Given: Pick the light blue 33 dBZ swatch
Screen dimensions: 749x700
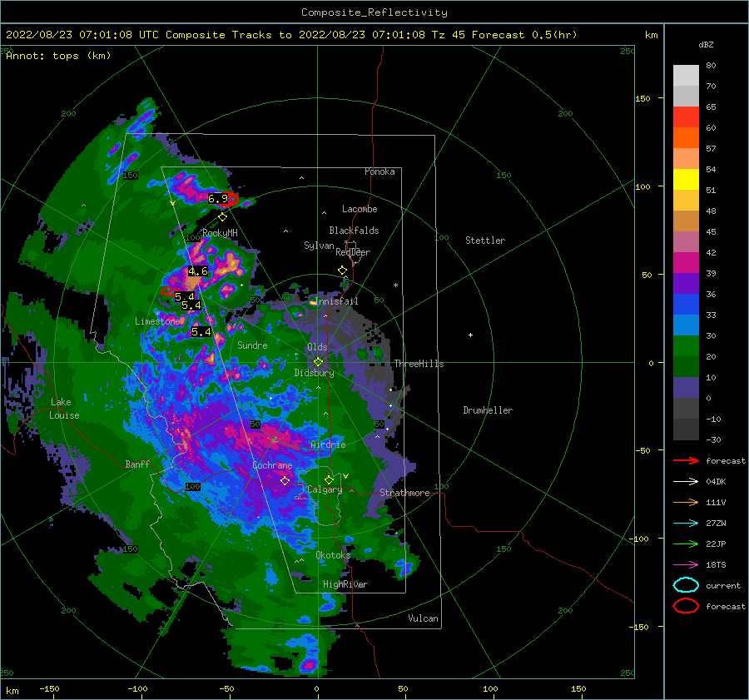Looking at the screenshot, I should [686, 325].
